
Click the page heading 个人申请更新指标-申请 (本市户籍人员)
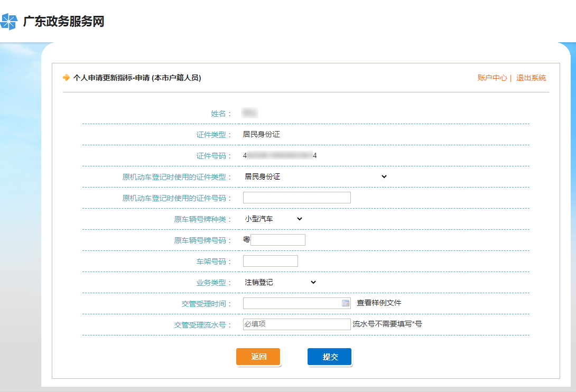tap(137, 78)
